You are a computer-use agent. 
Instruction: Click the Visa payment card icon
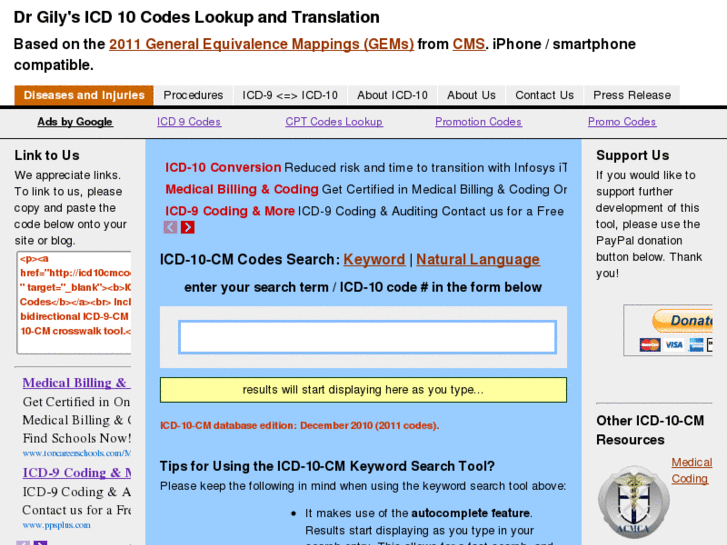[674, 345]
